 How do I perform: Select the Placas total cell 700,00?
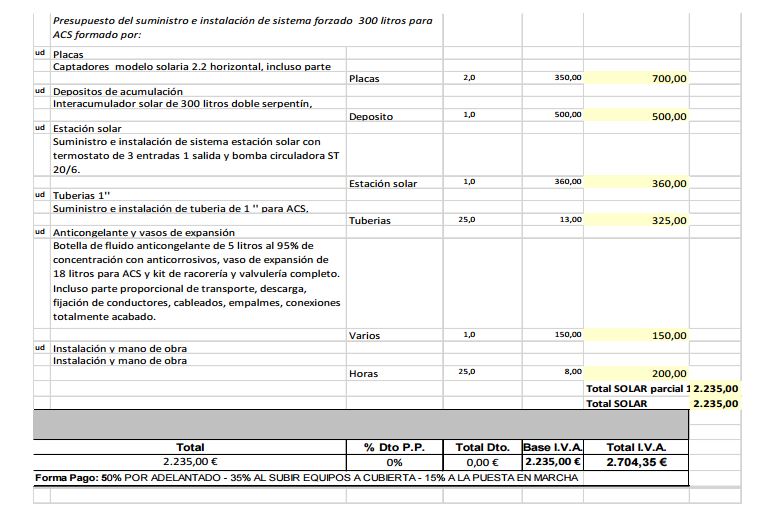[x=636, y=78]
